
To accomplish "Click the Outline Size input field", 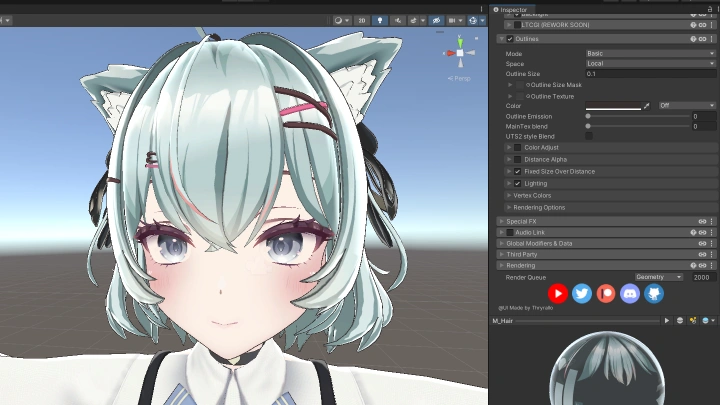I will point(650,74).
